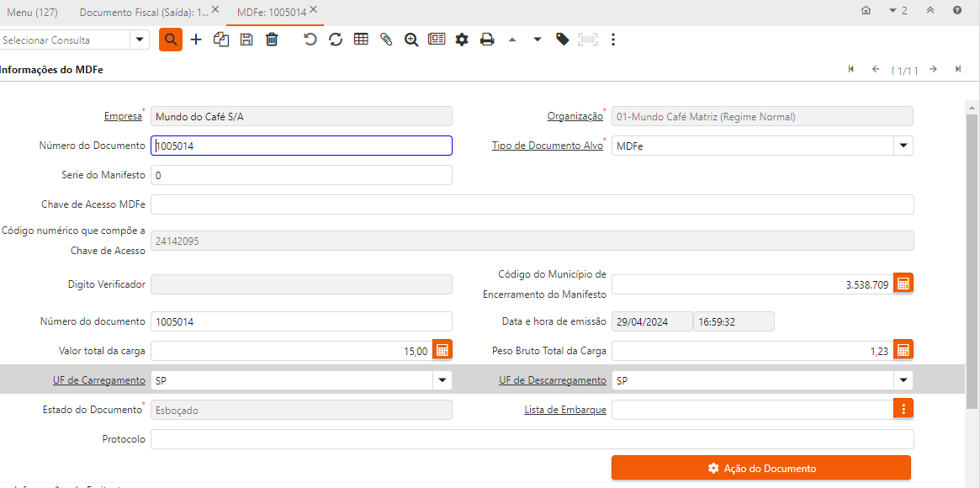Screen dimensions: 980x488
Task: Go to the home icon
Action: [866, 11]
